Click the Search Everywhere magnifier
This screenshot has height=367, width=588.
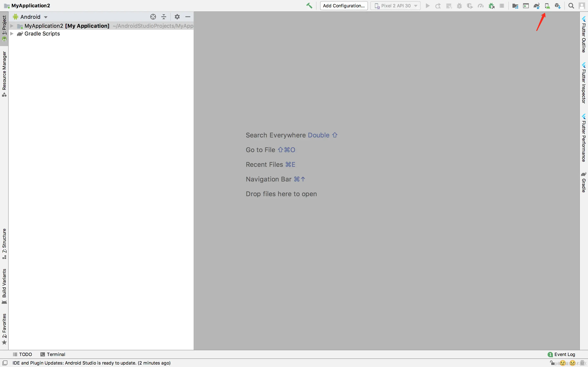point(571,6)
